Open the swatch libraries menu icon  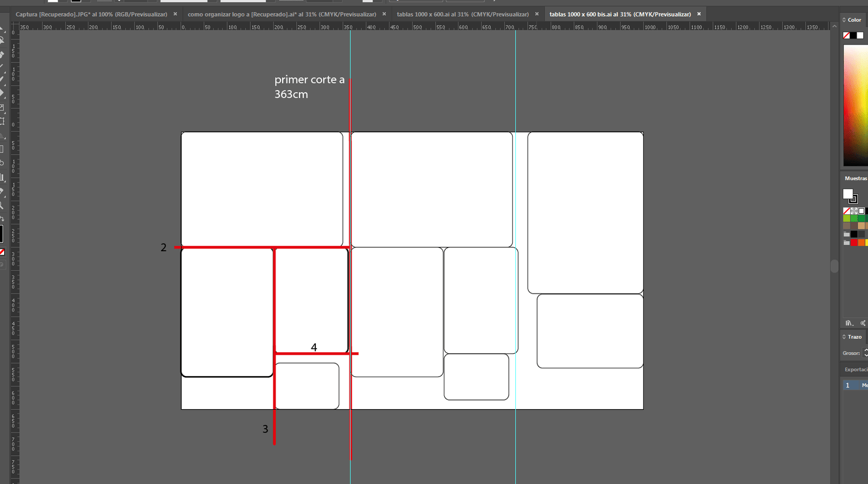coord(849,323)
